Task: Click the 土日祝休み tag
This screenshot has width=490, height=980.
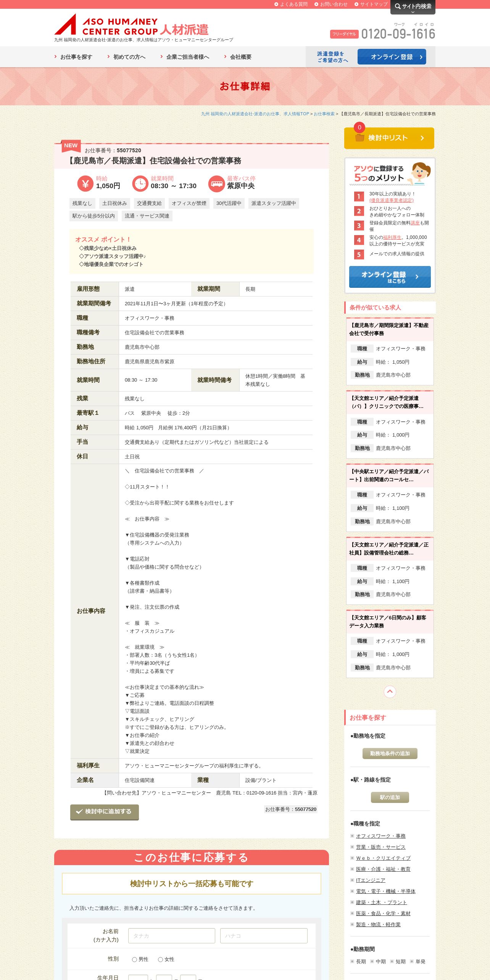Action: (x=114, y=203)
